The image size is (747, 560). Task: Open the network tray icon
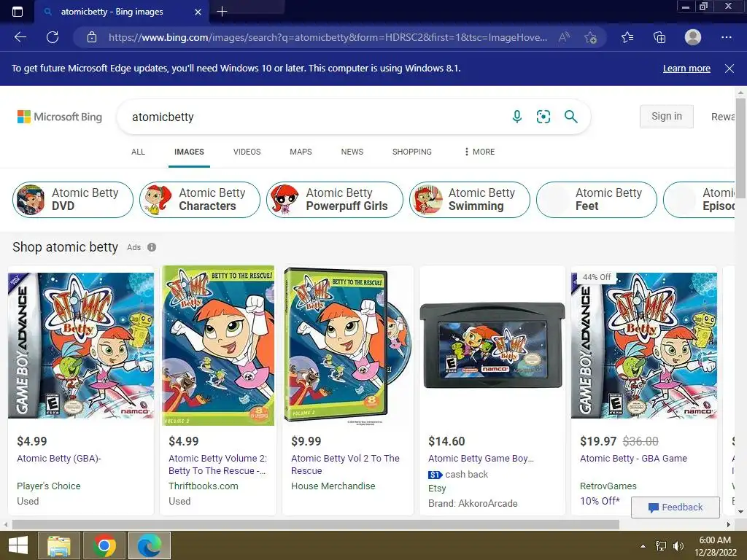(661, 546)
